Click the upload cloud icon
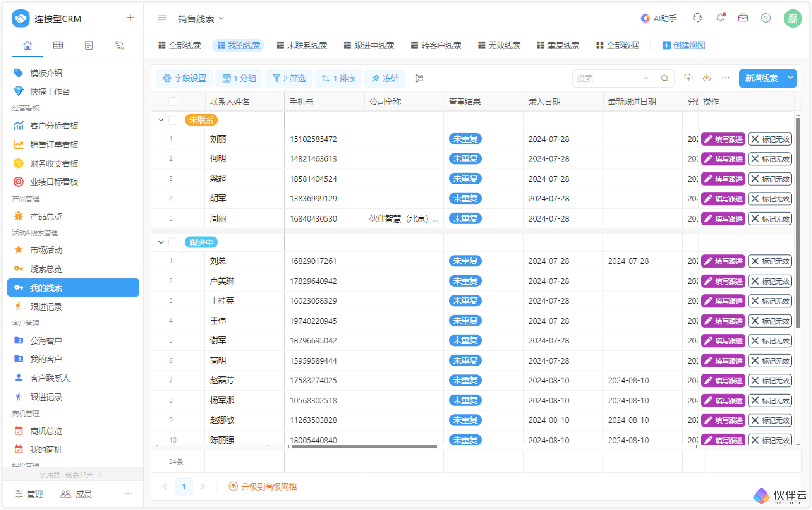The width and height of the screenshot is (812, 510). (x=688, y=78)
